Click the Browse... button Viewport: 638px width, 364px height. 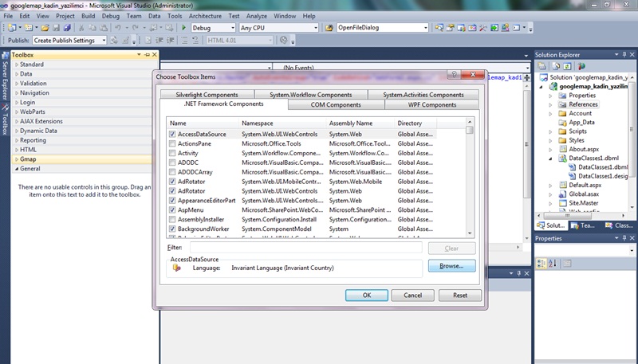tap(451, 266)
